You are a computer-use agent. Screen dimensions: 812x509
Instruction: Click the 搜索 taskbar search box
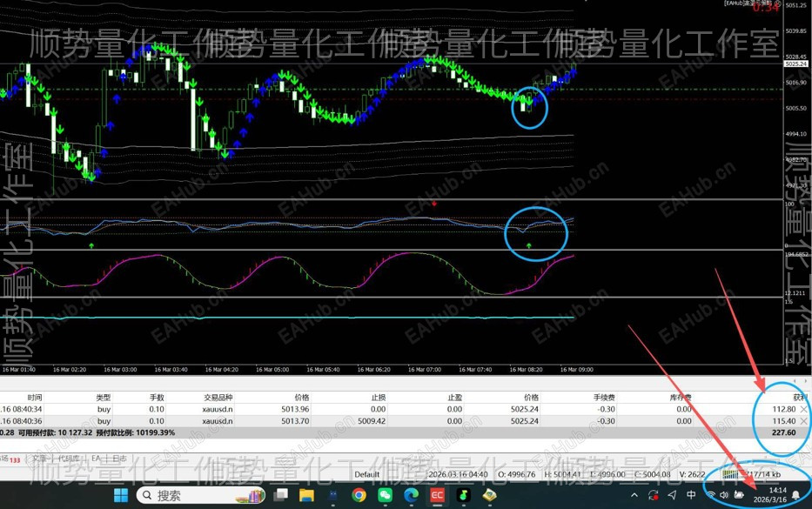coord(201,496)
